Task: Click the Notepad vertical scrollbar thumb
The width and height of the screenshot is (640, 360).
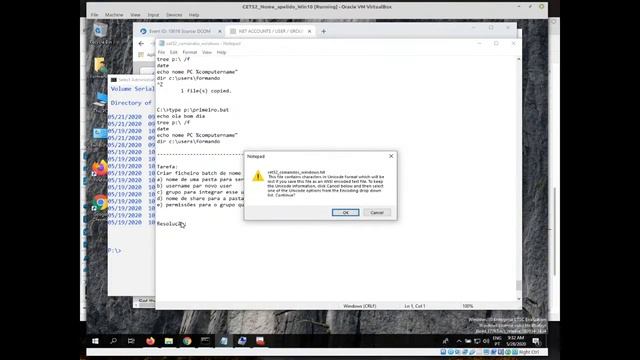Action: [x=518, y=285]
